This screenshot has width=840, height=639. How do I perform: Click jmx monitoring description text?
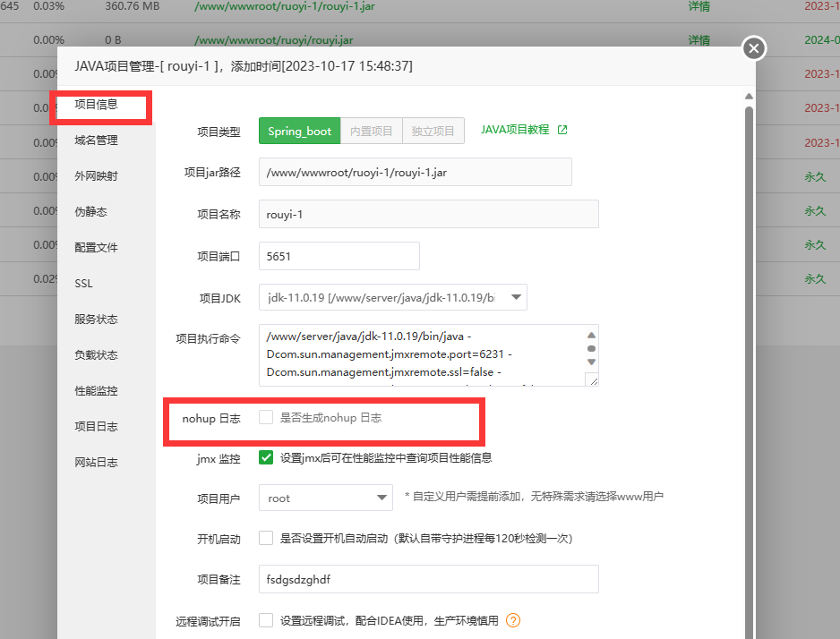[x=386, y=457]
